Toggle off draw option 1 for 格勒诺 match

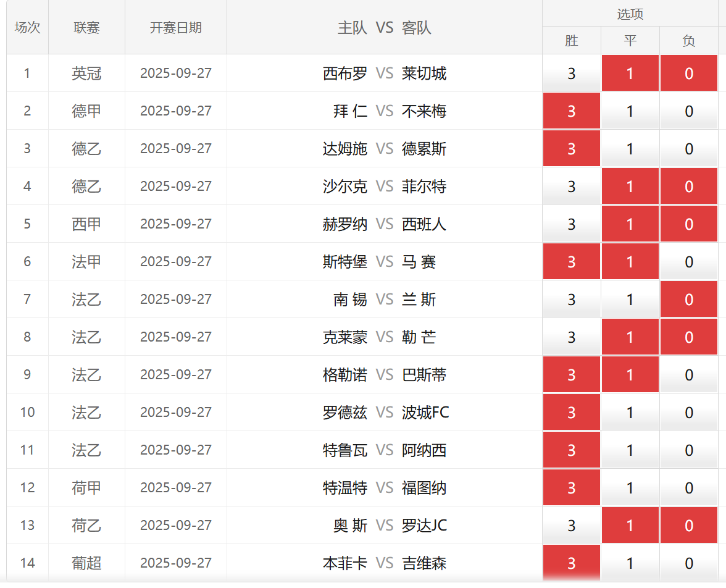tap(630, 375)
